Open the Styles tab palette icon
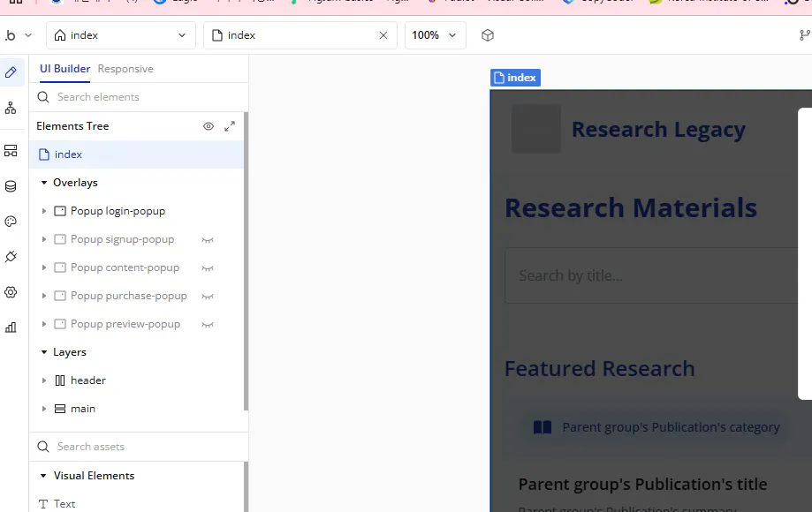Image resolution: width=812 pixels, height=512 pixels. (11, 222)
